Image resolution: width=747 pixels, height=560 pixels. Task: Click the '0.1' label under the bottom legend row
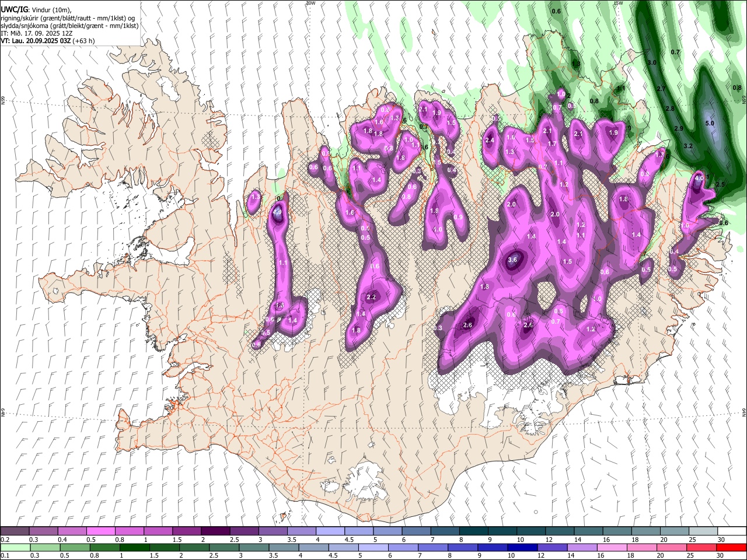pyautogui.click(x=5, y=556)
